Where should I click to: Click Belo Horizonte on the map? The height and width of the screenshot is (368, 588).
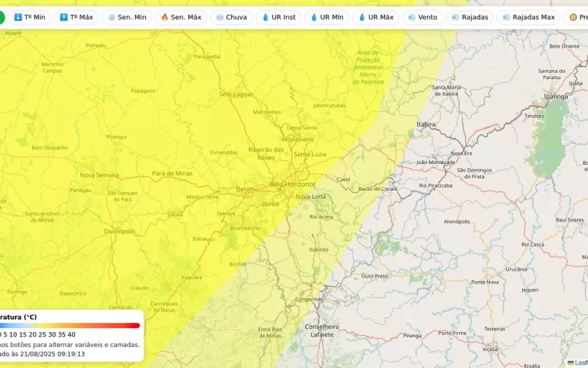tap(293, 184)
